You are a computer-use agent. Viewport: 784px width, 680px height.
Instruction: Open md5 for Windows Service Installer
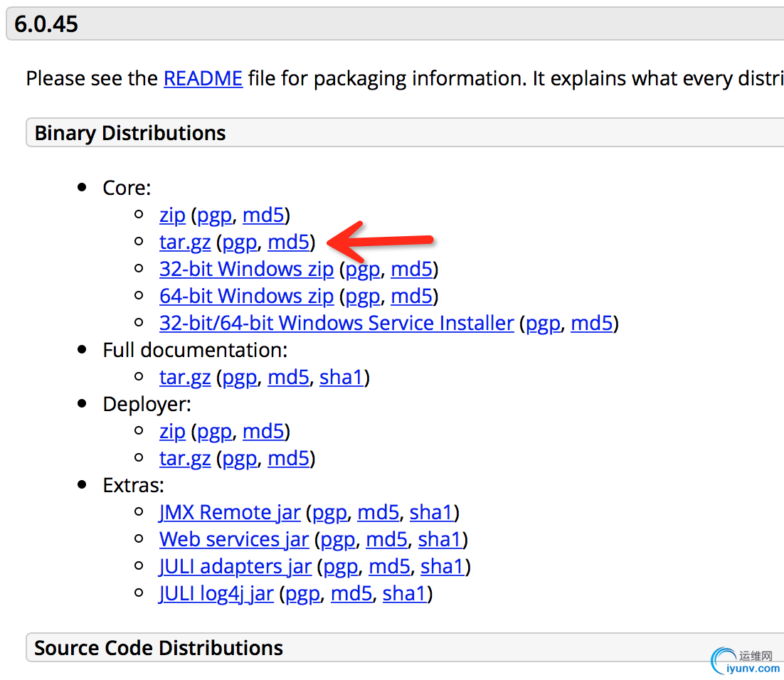coord(591,324)
